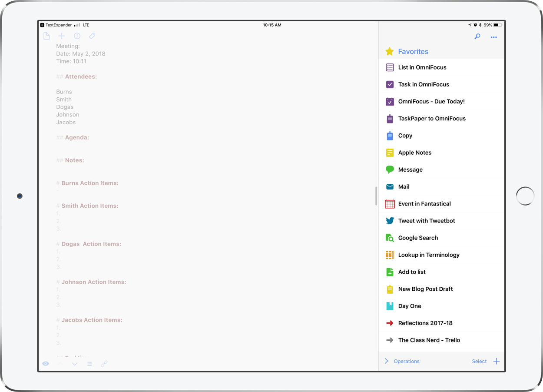Run Event in Fantastical action
This screenshot has height=392, width=543.
click(x=441, y=203)
